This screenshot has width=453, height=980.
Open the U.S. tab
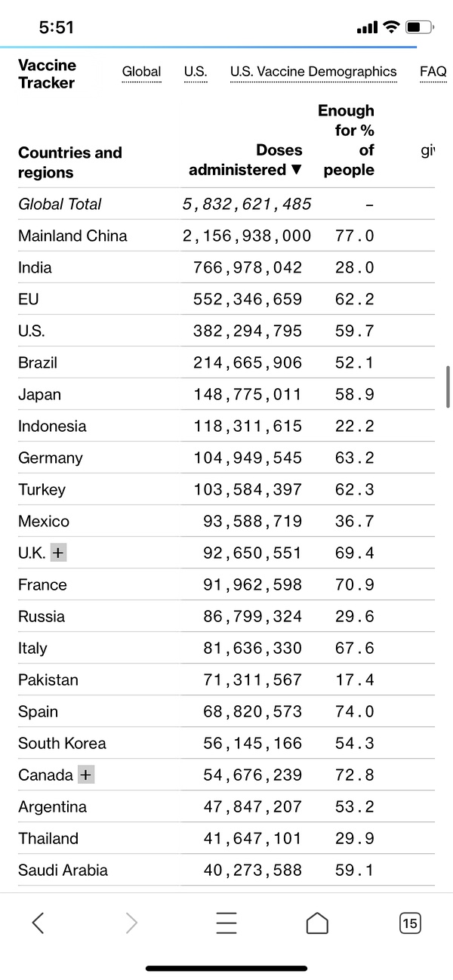point(196,72)
